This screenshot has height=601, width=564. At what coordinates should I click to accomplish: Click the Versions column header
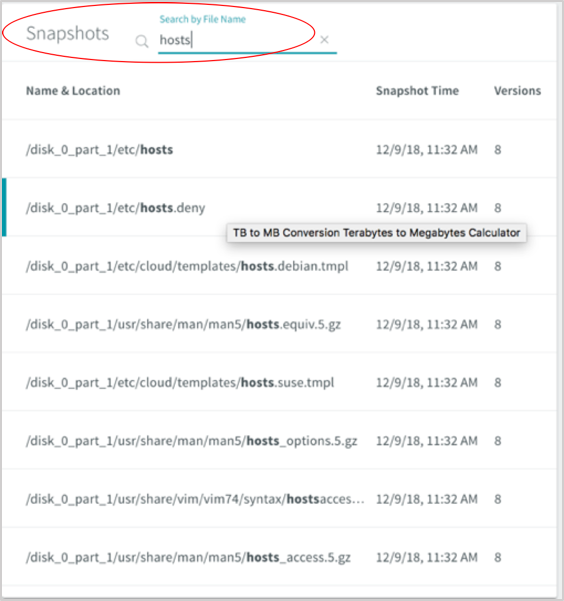(517, 91)
